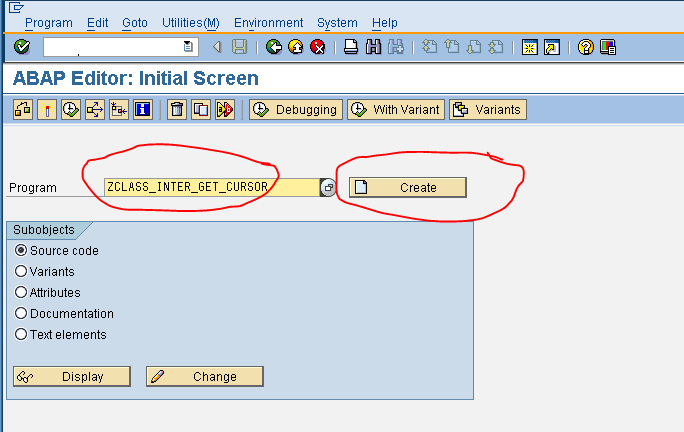This screenshot has height=432, width=684.
Task: Click the Check syntax icon
Action: click(23, 110)
